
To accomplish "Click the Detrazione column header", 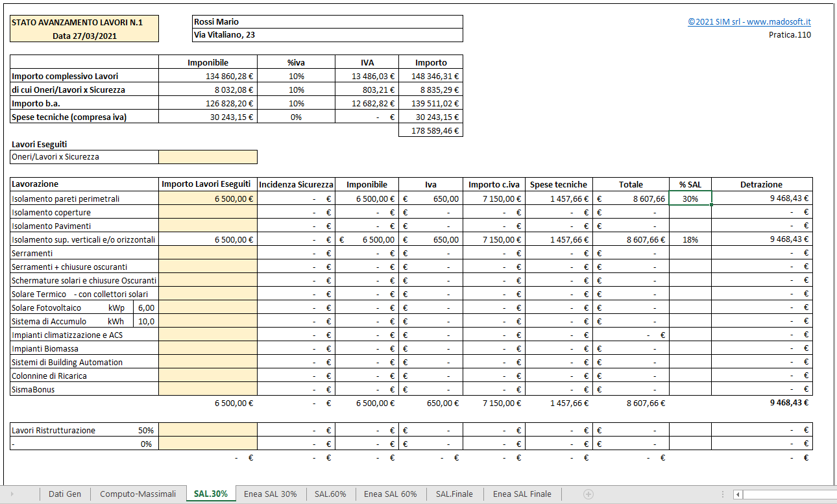I will [x=762, y=185].
